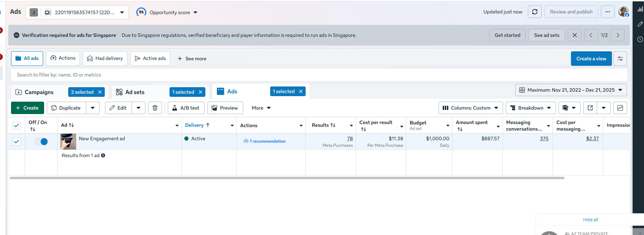The image size is (644, 235).
Task: Click the export data icon
Action: point(590,108)
